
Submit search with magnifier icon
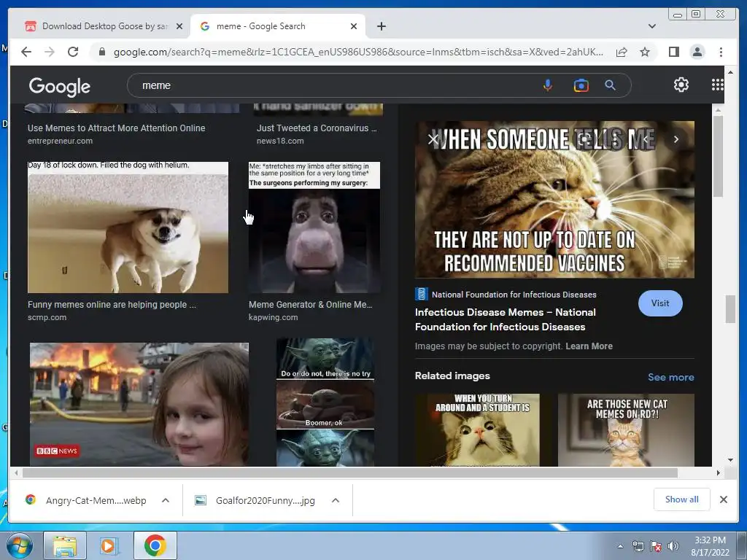point(610,85)
